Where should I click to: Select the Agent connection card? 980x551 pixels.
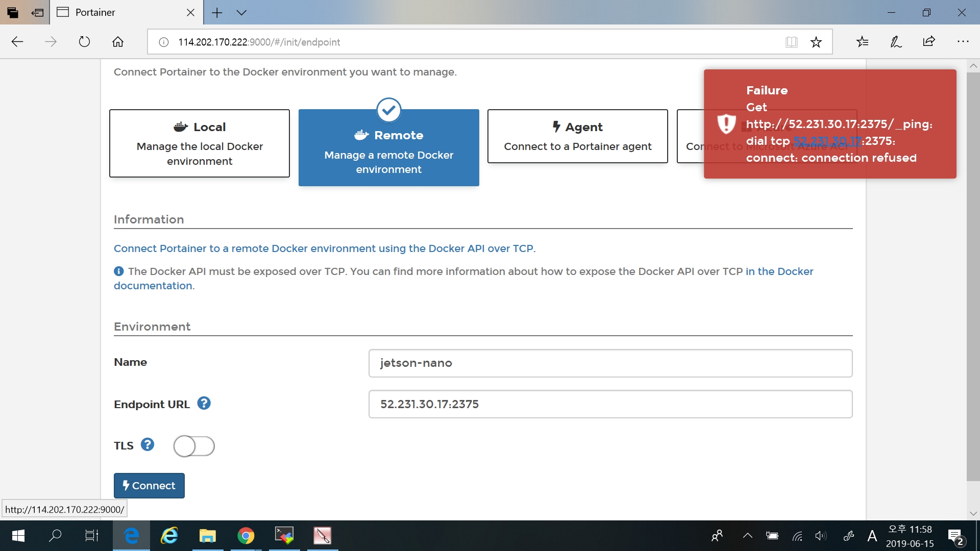pyautogui.click(x=578, y=136)
